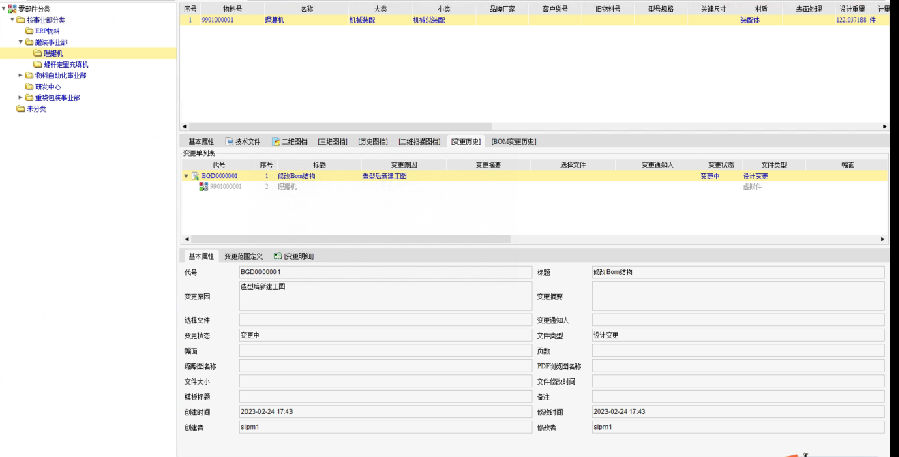Open the [三维图档] tab
The image size is (899, 457).
[333, 141]
